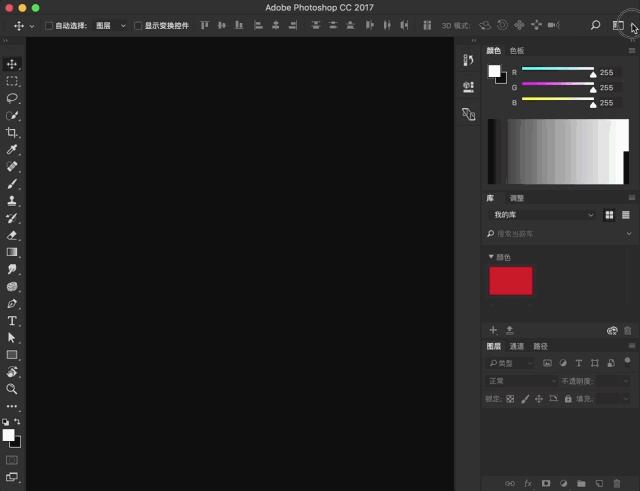Open the History panel icon
The image size is (640, 491).
click(x=468, y=60)
